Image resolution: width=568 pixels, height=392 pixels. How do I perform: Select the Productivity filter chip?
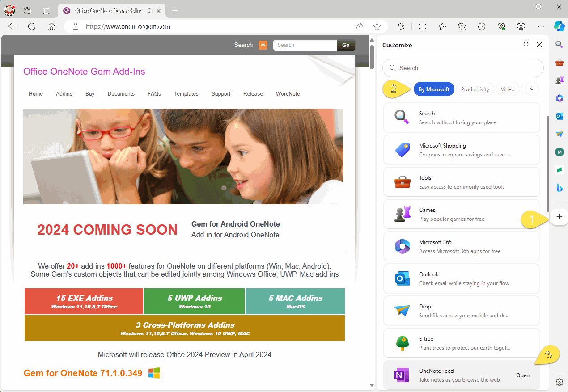coord(475,89)
